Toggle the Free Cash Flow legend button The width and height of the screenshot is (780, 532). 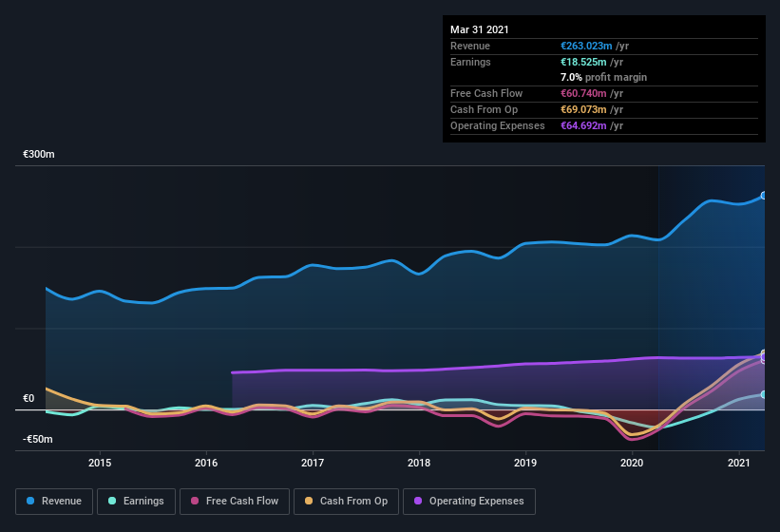click(235, 502)
